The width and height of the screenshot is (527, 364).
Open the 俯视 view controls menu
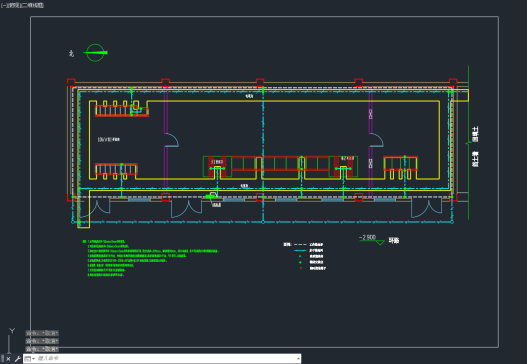(x=13, y=5)
